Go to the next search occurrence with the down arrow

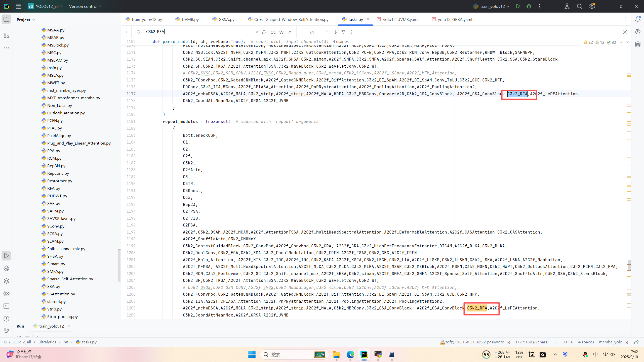[x=335, y=32]
